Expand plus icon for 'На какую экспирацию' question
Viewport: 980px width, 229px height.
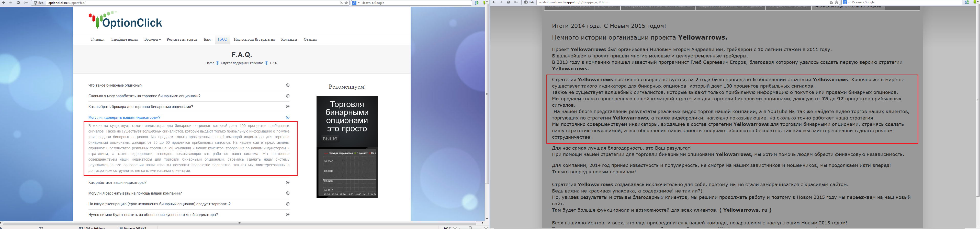tap(288, 204)
